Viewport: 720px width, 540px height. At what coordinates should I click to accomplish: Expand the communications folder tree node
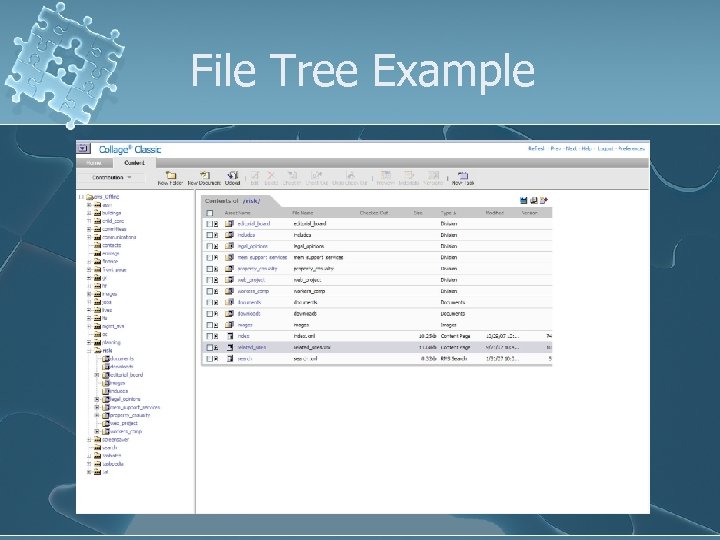(x=90, y=237)
